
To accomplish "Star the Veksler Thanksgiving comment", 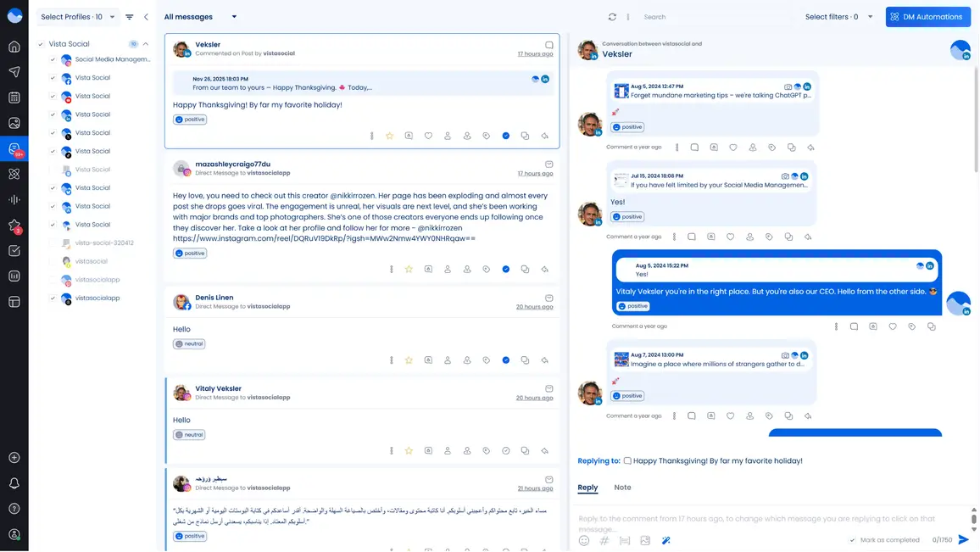I will (x=389, y=136).
